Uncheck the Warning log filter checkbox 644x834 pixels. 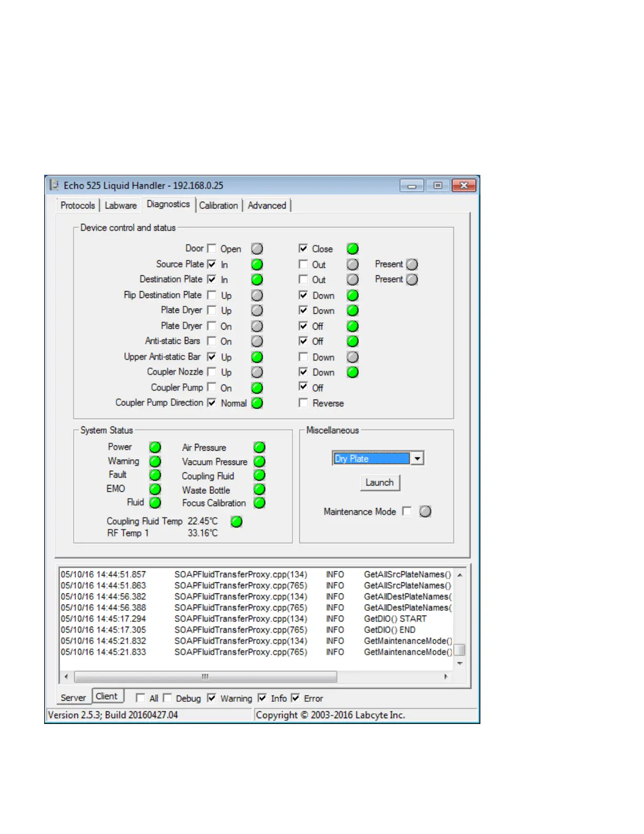[x=212, y=698]
